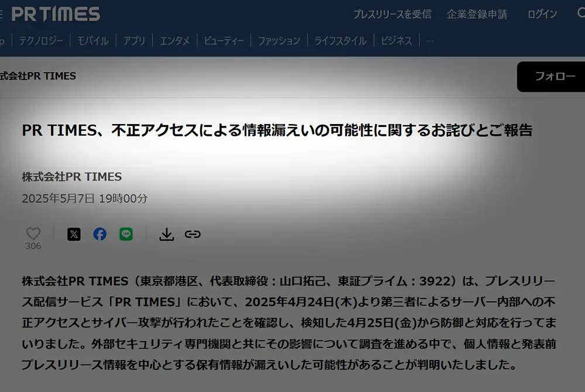585x392 pixels.
Task: Expand more categories with the ellipsis
Action: (430, 40)
